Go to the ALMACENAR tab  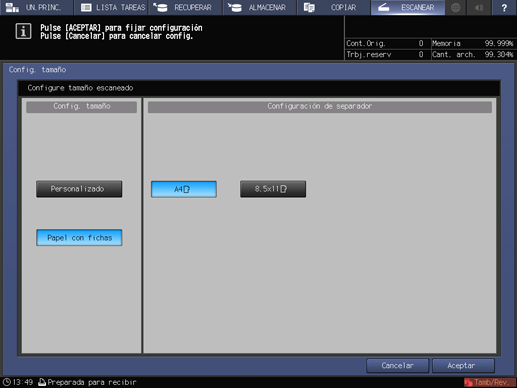tap(260, 7)
